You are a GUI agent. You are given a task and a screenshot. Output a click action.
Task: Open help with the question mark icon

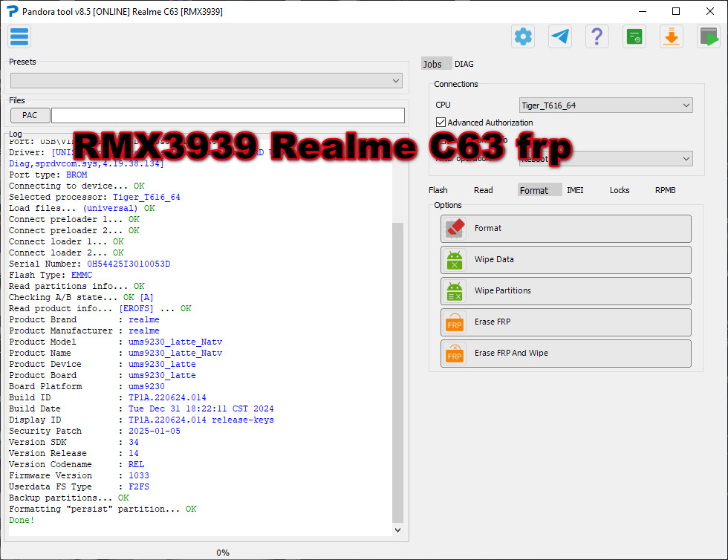[x=597, y=36]
